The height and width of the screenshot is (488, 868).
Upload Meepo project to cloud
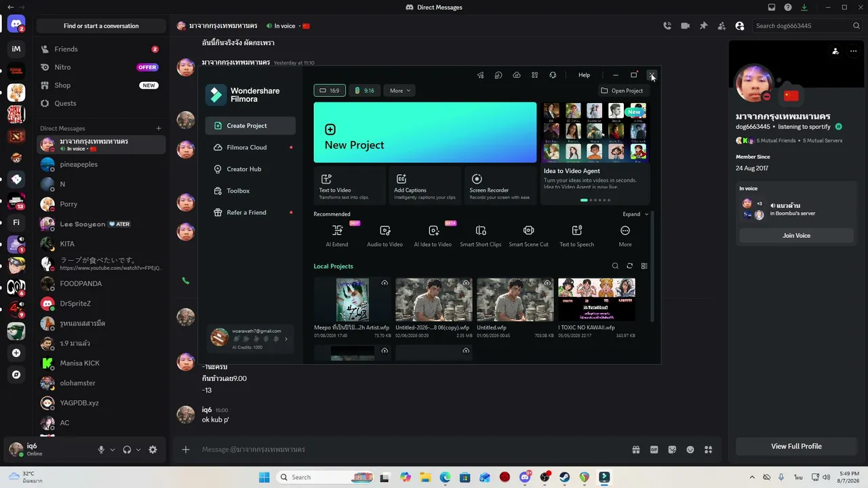click(x=384, y=283)
